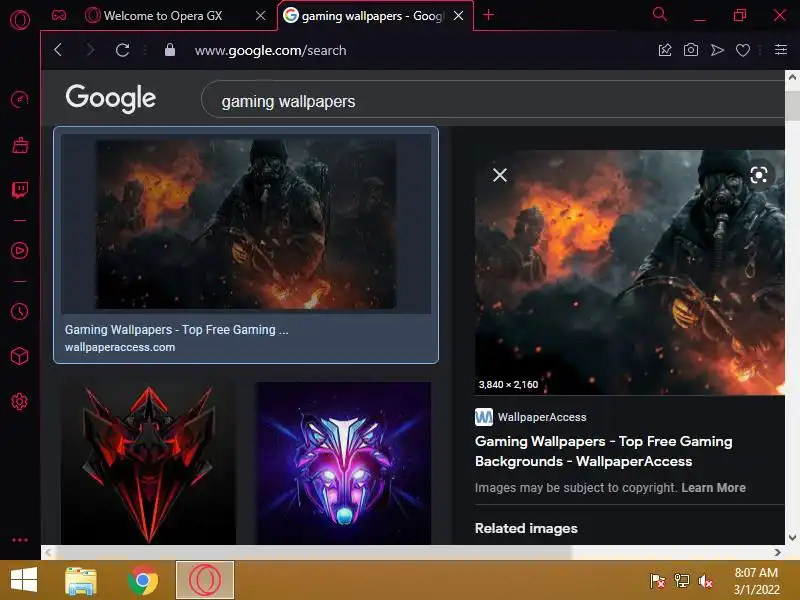Click the horizontal scrollbar right arrow

[777, 552]
